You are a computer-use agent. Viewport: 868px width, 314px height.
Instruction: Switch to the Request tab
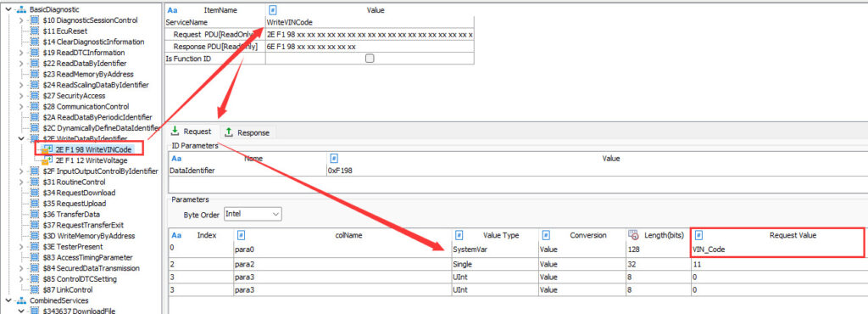[x=192, y=132]
